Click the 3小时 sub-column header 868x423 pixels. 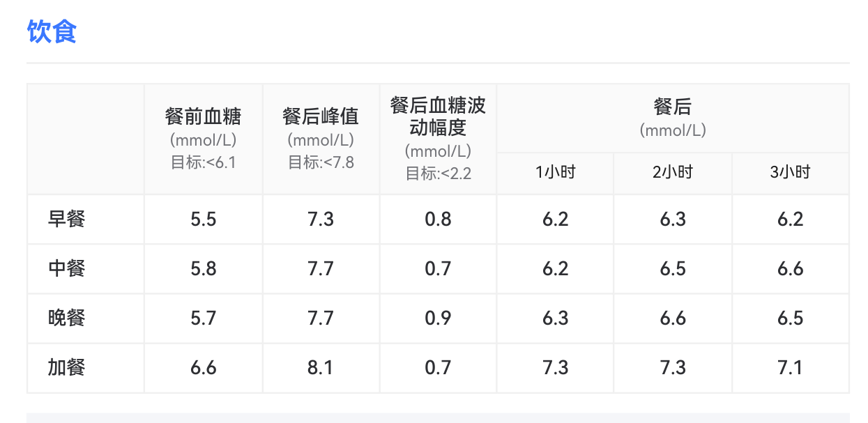pyautogui.click(x=790, y=173)
